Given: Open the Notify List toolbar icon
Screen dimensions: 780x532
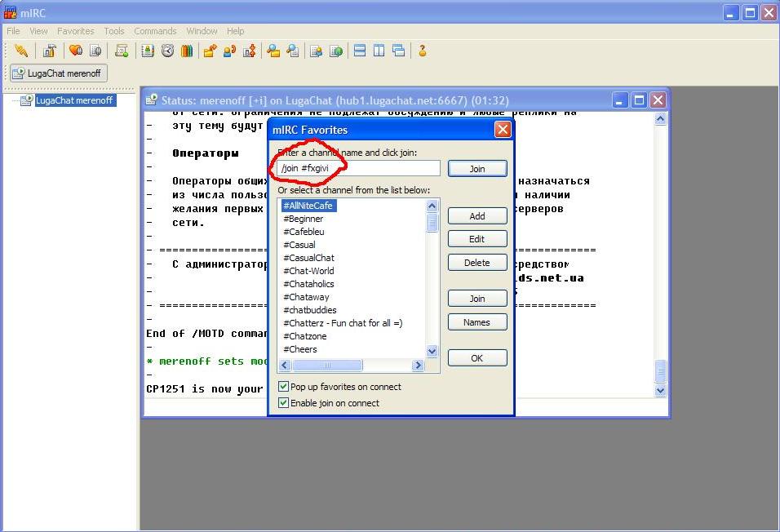Looking at the screenshot, I should [x=316, y=51].
